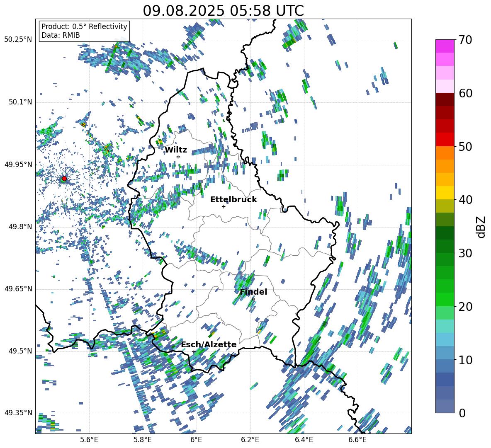Click the 30 colorbar tick label
491x448 pixels.
pyautogui.click(x=466, y=253)
